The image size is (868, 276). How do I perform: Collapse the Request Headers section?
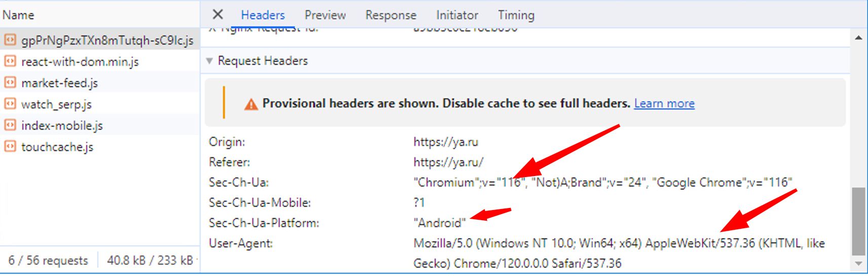pos(209,61)
